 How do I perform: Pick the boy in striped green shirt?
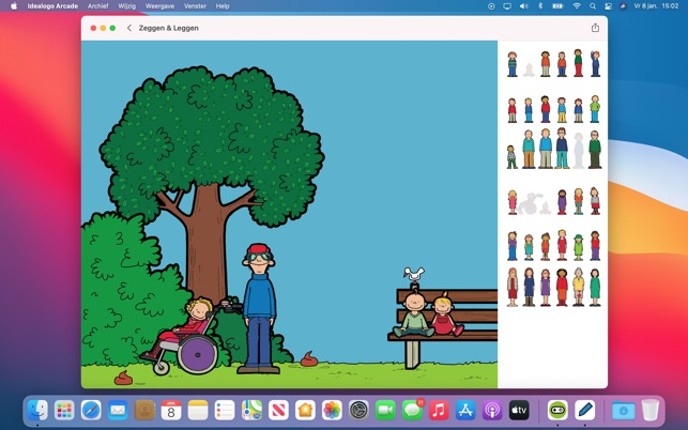coord(512,64)
